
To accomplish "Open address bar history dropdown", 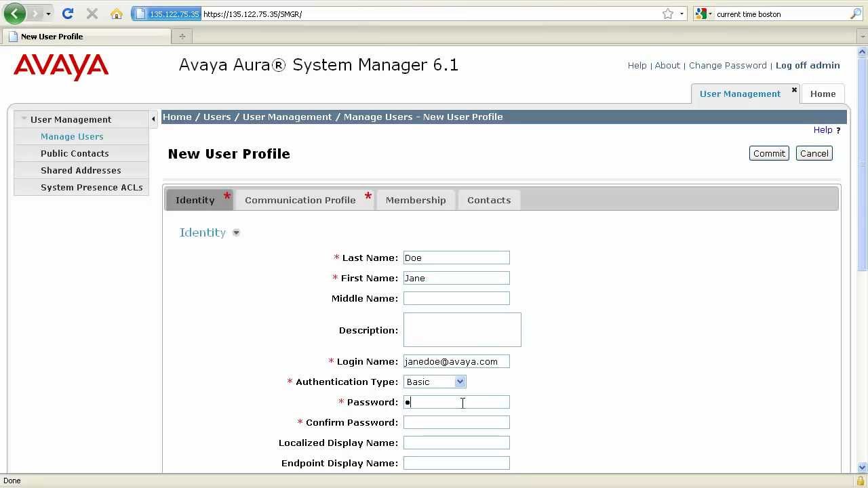I will (x=682, y=14).
